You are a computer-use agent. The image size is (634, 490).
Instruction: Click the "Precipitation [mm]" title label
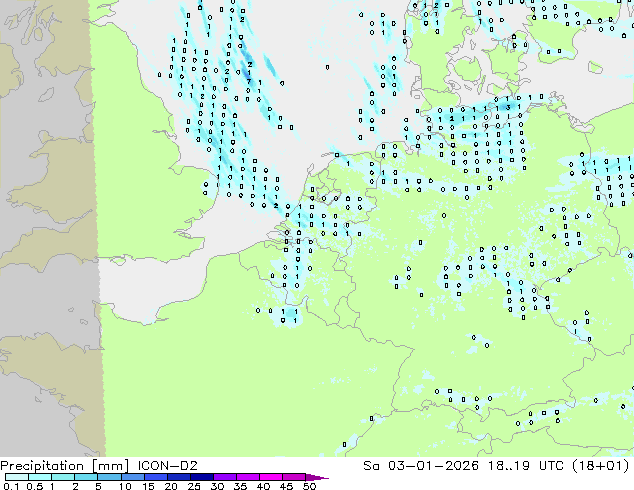64,466
